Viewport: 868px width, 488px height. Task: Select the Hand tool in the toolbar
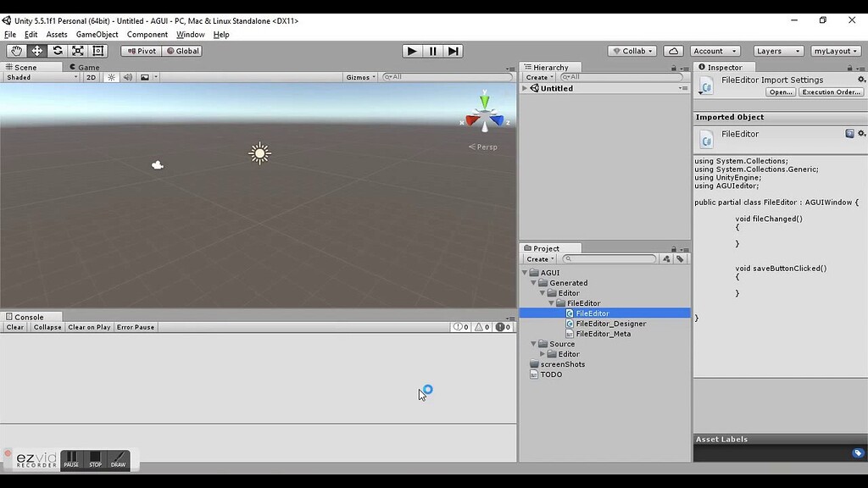coord(15,51)
